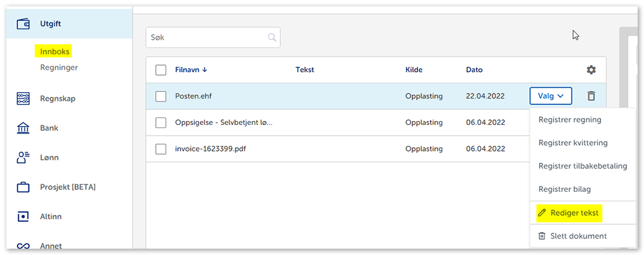
Task: Choose Rediger tekst from the menu
Action: click(x=574, y=213)
